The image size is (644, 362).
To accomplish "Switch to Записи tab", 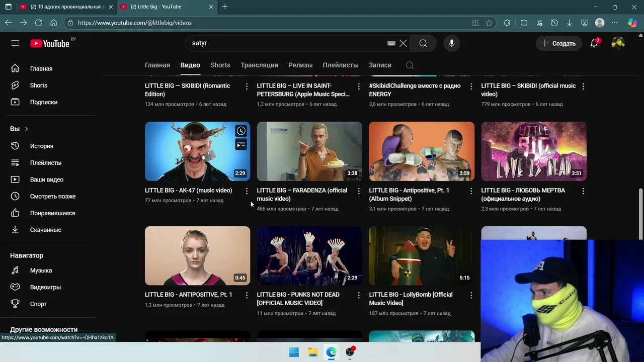I will click(x=380, y=65).
